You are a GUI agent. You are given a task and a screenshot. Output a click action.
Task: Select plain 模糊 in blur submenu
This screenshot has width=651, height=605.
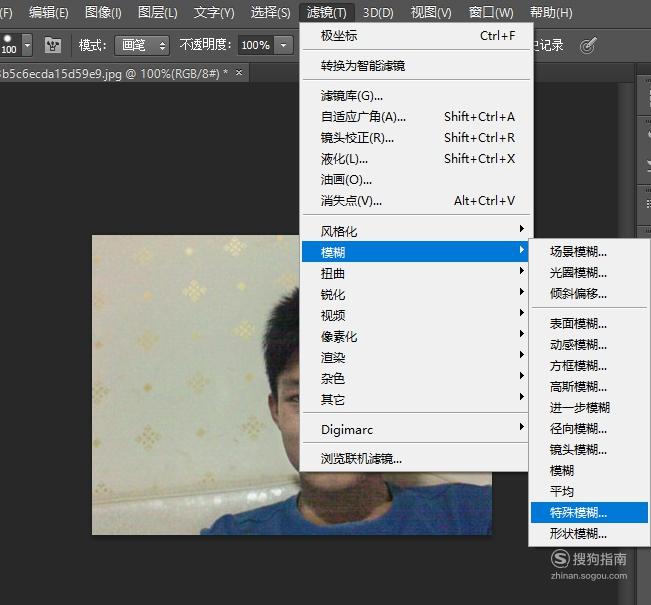[590, 470]
